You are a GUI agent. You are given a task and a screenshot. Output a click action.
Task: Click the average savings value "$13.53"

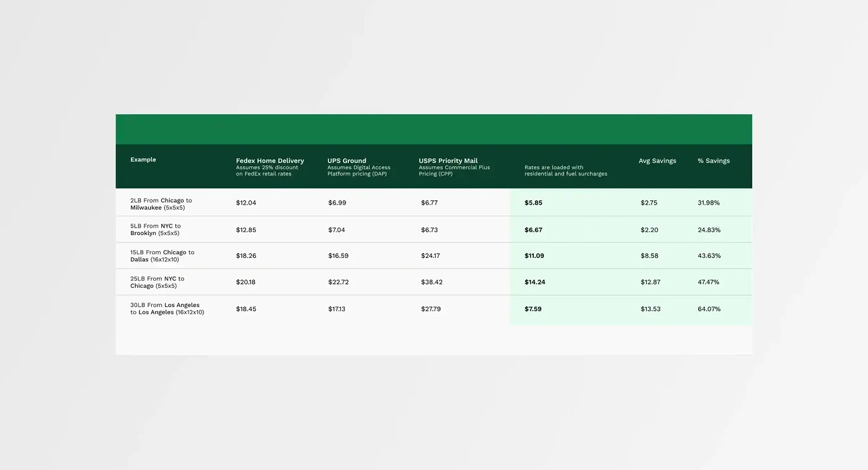[x=650, y=309]
